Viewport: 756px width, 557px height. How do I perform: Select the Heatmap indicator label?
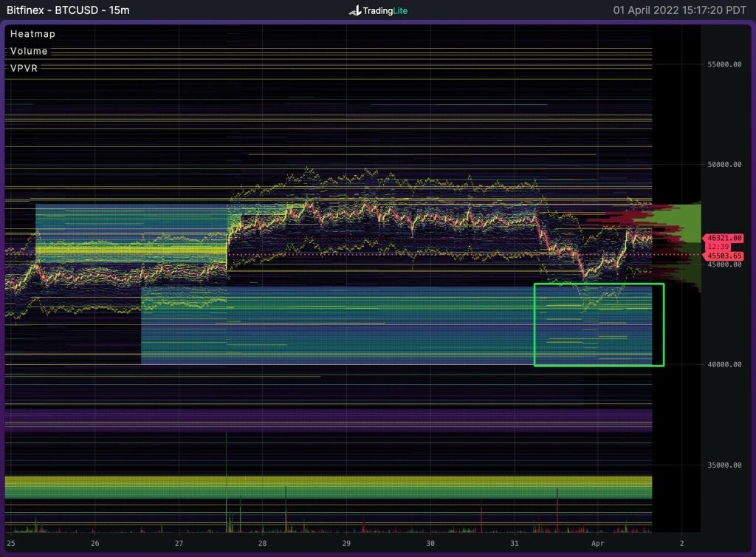coord(32,34)
